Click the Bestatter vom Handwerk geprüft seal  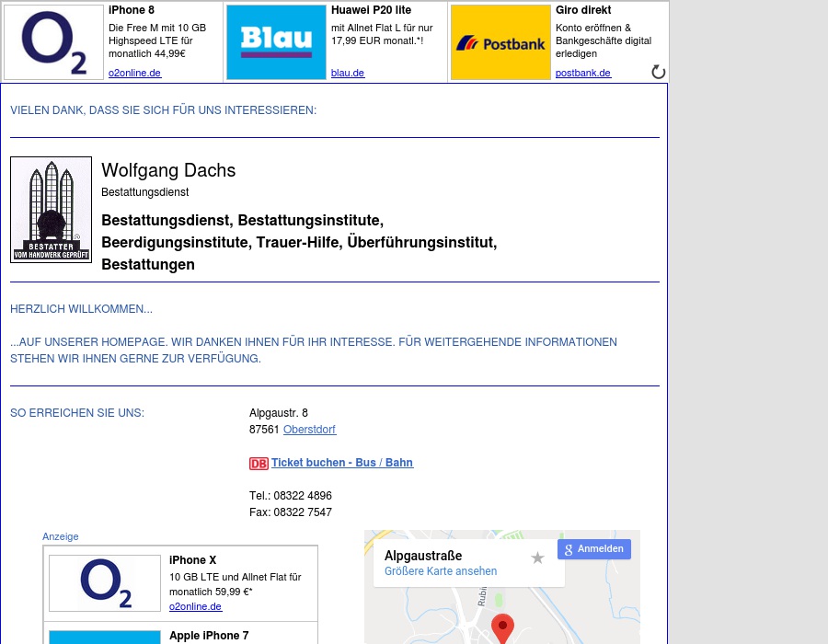click(51, 209)
